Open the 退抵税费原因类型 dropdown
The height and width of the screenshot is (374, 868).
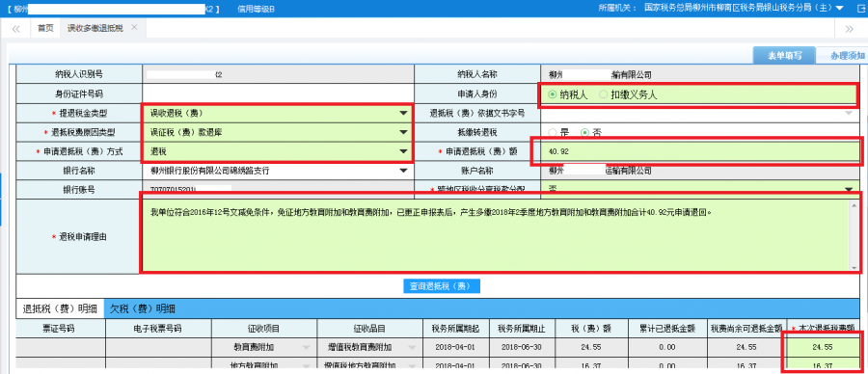coord(403,132)
